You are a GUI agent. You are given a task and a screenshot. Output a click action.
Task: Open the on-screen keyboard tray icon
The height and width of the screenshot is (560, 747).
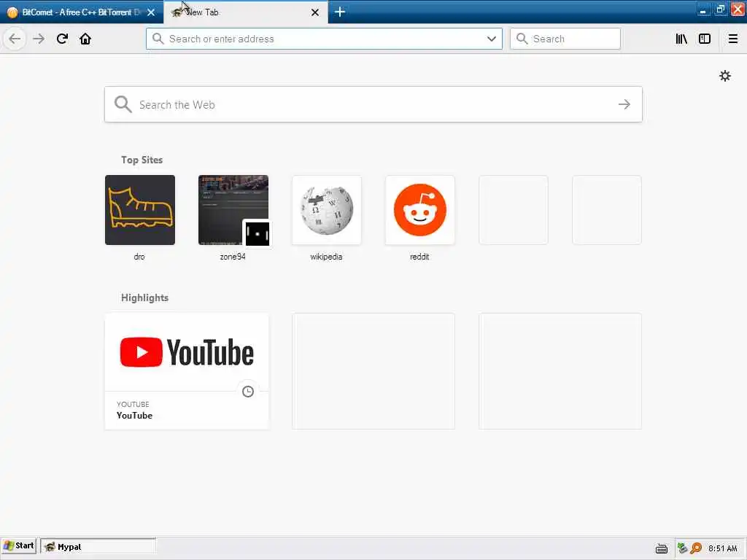[x=661, y=548]
